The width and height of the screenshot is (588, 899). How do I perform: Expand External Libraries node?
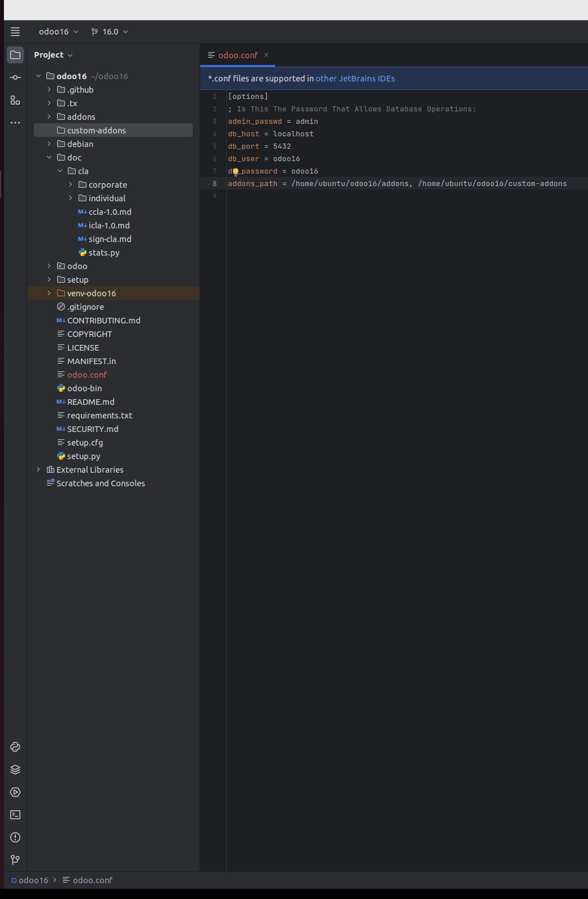[x=38, y=469]
